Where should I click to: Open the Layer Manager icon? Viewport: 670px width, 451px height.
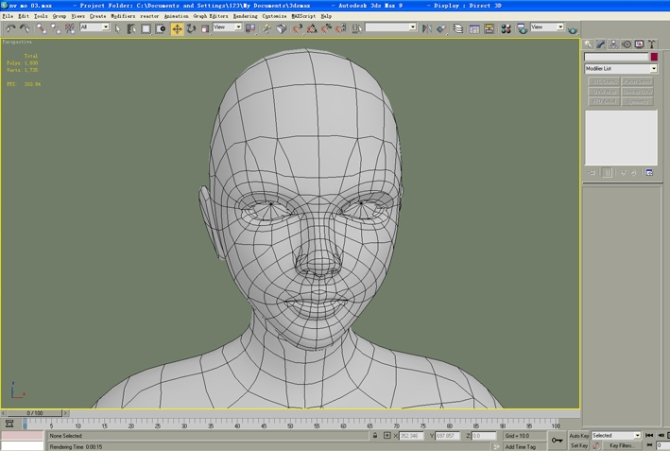pyautogui.click(x=458, y=29)
